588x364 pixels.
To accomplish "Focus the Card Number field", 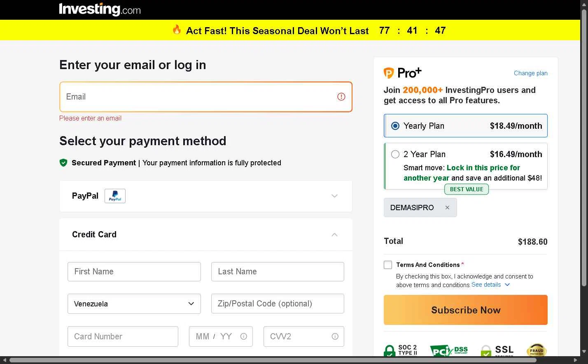I will point(123,336).
